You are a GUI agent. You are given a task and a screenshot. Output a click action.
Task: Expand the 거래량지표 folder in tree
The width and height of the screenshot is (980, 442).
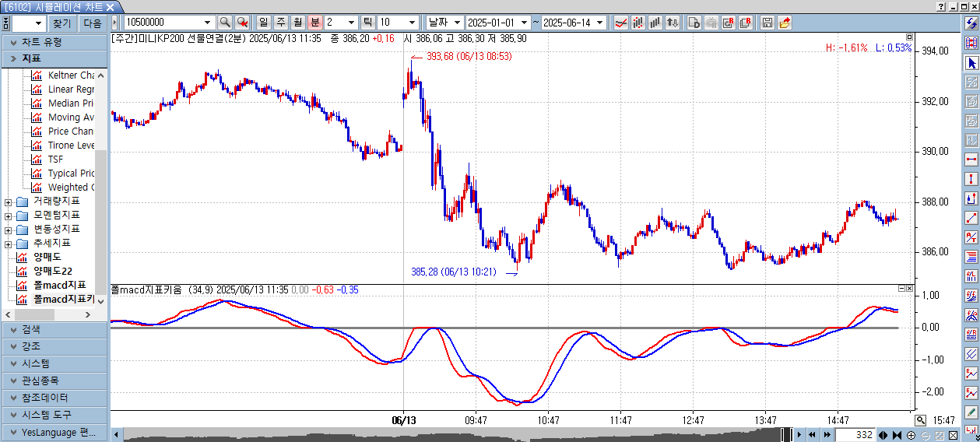pos(9,202)
